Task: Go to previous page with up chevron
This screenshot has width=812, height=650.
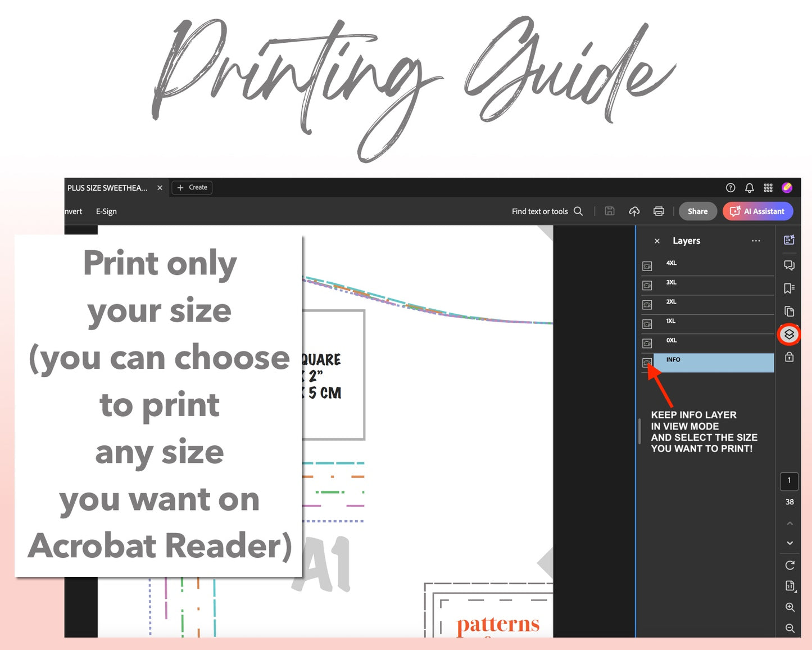Action: 790,523
